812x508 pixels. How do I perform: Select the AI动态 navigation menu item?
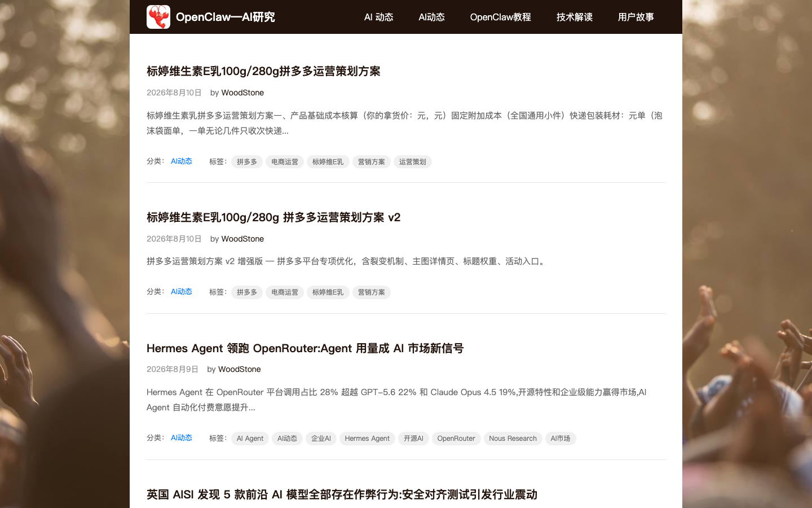pos(432,17)
